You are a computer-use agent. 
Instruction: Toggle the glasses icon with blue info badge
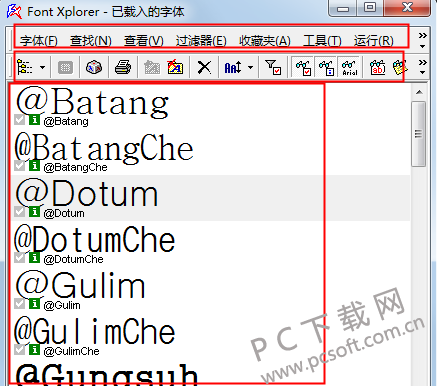click(326, 68)
